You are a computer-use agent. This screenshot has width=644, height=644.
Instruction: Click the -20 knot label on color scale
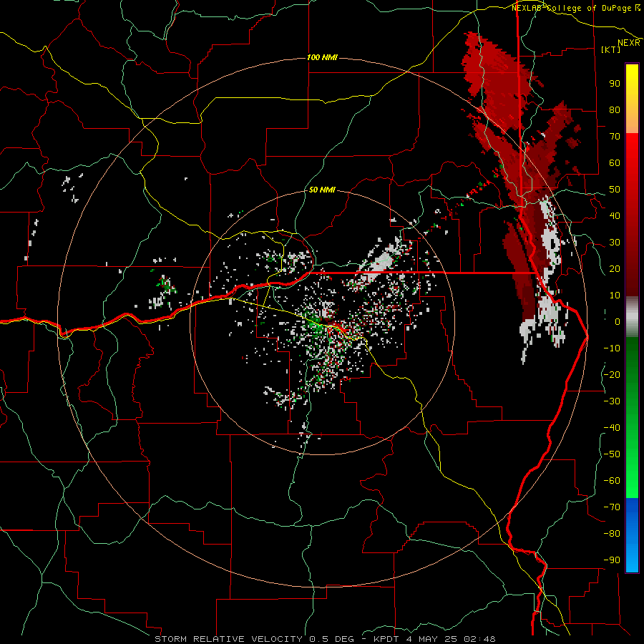(612, 374)
